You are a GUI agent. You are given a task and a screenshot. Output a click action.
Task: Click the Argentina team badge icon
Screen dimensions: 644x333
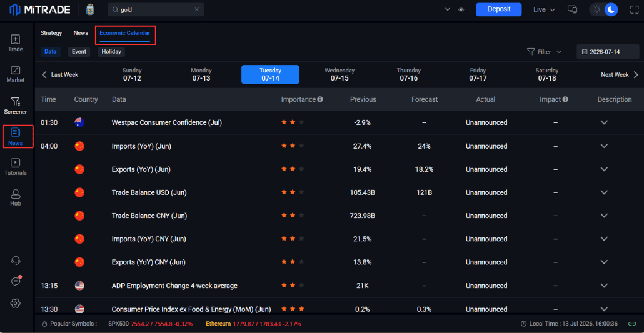pyautogui.click(x=91, y=9)
